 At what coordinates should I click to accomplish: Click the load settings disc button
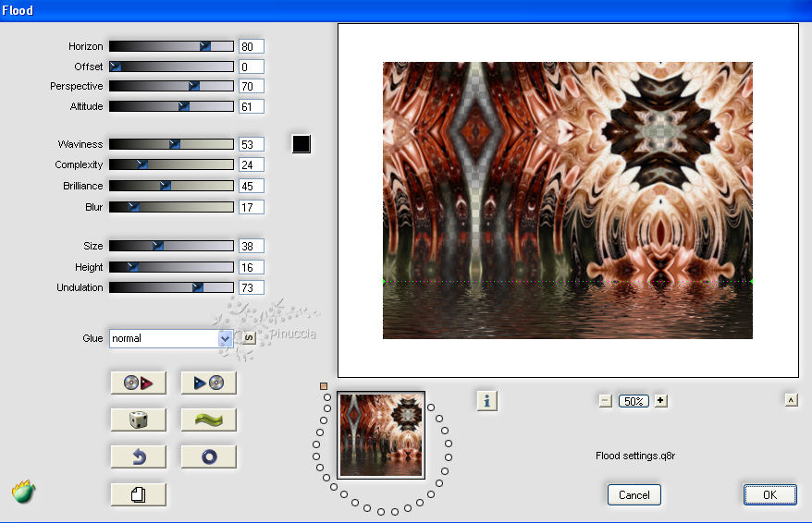coord(139,383)
